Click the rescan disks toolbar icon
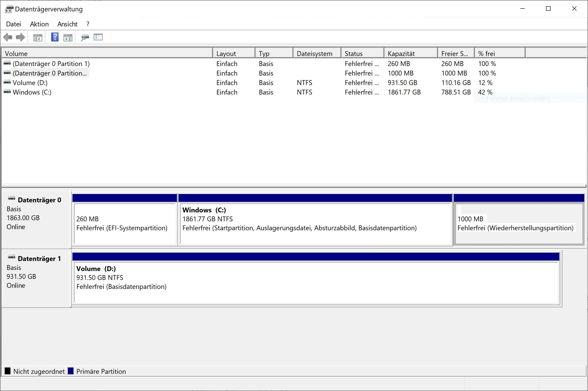 click(85, 38)
